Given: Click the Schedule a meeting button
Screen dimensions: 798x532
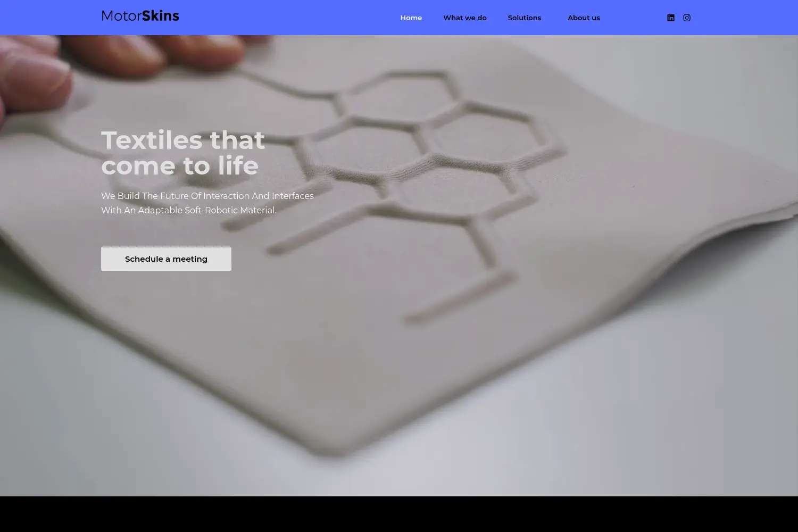Looking at the screenshot, I should pos(166,259).
